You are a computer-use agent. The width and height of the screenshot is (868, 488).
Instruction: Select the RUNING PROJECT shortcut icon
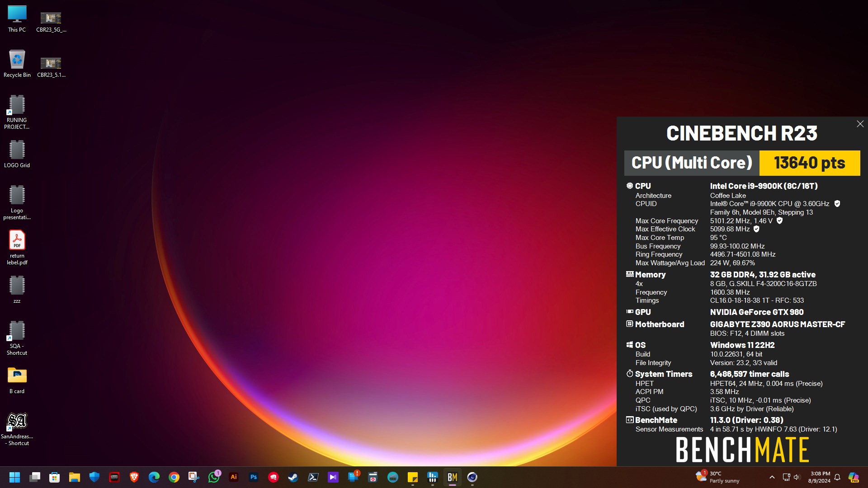coord(17,112)
